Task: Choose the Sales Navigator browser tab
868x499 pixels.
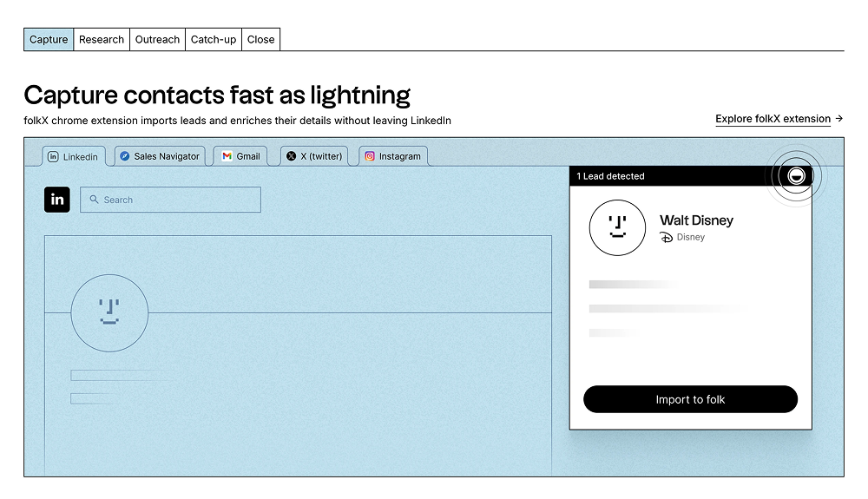Action: coord(160,156)
